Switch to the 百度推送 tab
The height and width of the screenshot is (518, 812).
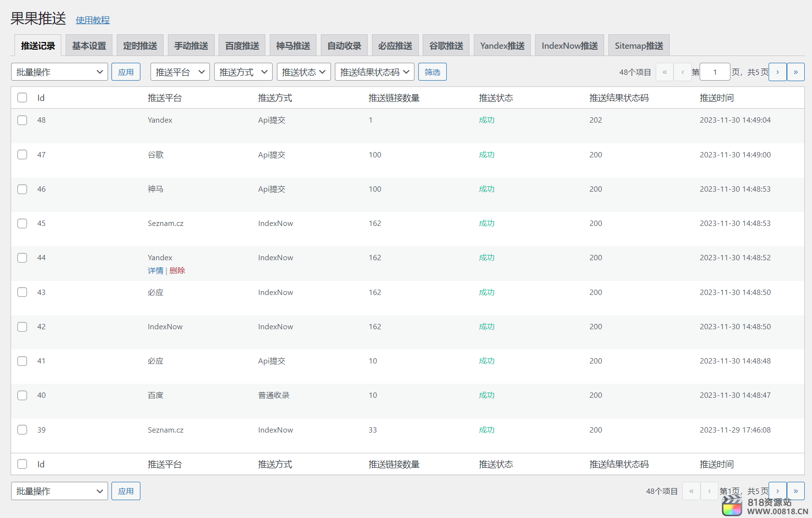click(242, 46)
